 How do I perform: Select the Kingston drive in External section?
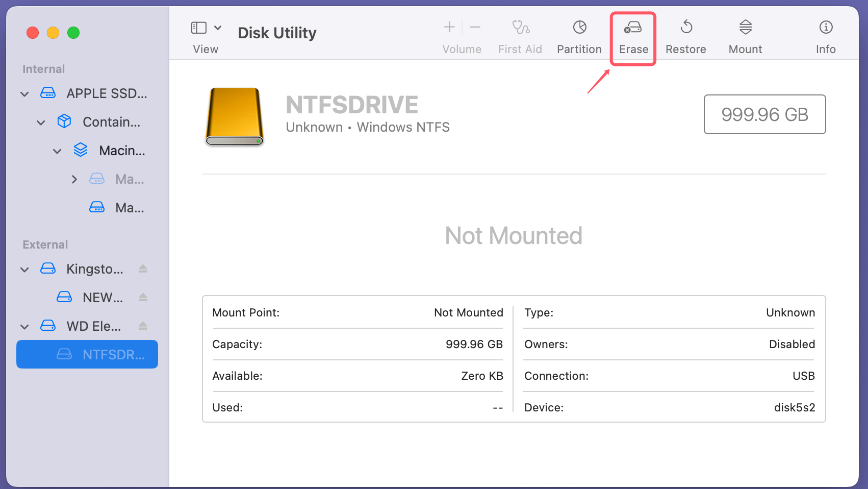(94, 269)
